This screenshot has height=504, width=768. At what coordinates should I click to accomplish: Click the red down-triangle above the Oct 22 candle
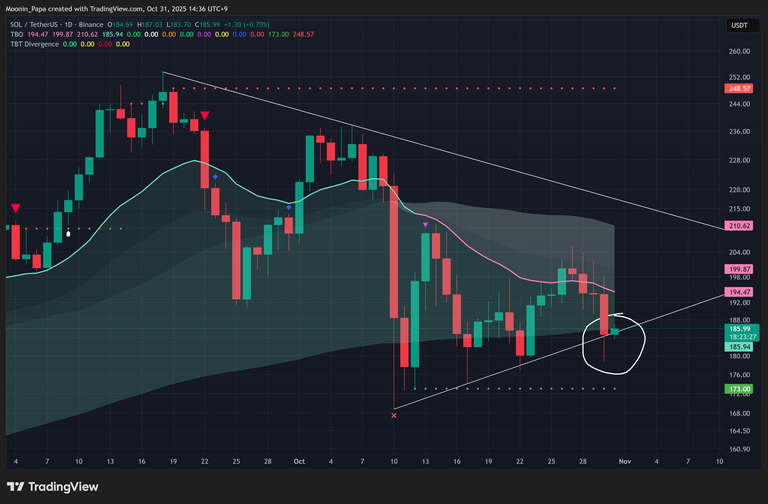pyautogui.click(x=204, y=117)
